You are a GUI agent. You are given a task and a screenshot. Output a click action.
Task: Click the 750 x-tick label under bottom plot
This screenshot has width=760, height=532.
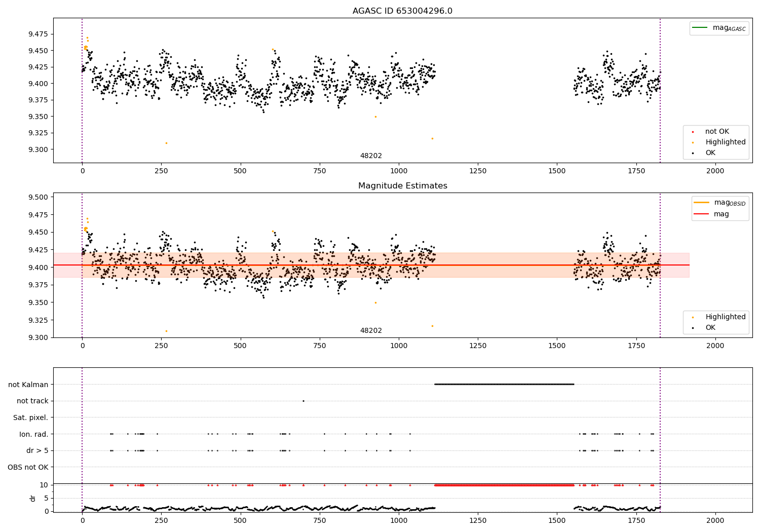(320, 520)
